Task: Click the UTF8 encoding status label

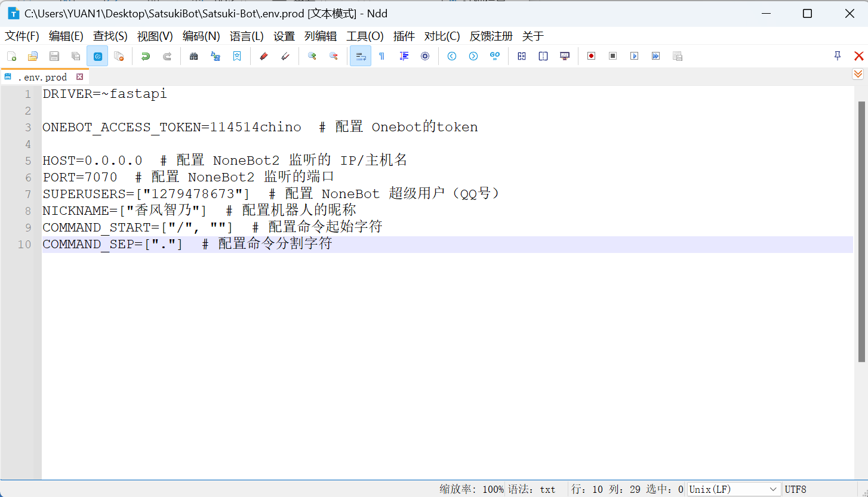Action: point(796,489)
